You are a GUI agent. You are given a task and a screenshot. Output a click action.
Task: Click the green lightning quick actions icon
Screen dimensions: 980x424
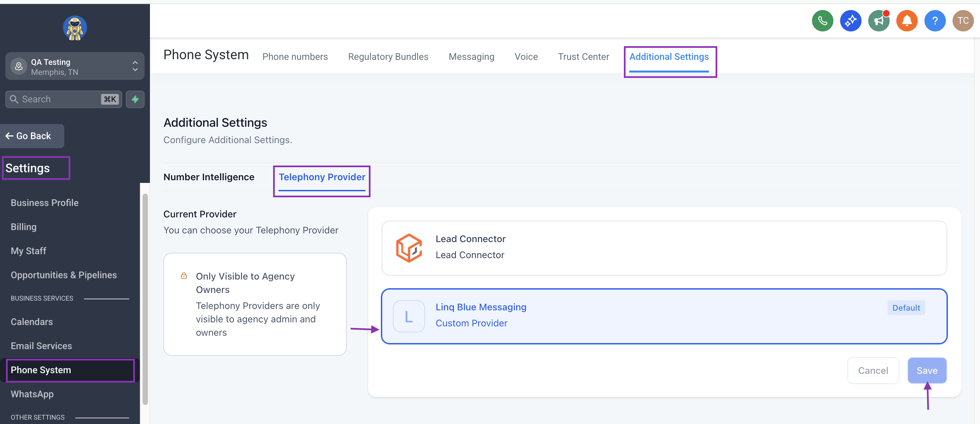coord(135,99)
